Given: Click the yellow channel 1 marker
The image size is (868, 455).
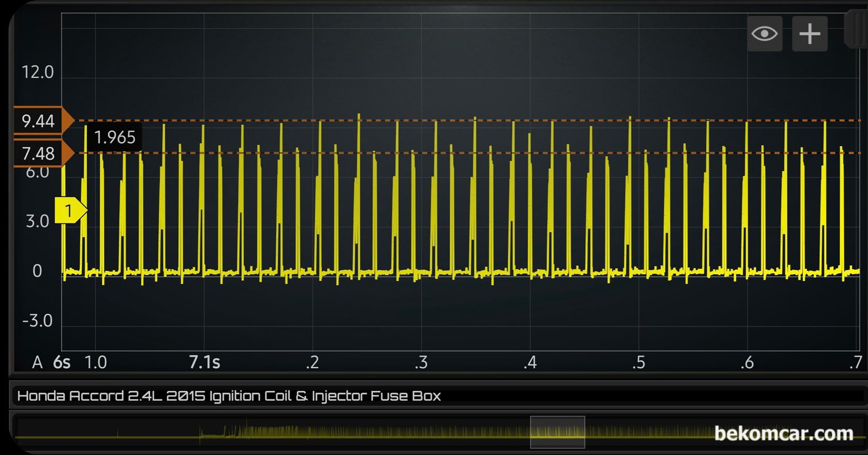Looking at the screenshot, I should tap(70, 210).
